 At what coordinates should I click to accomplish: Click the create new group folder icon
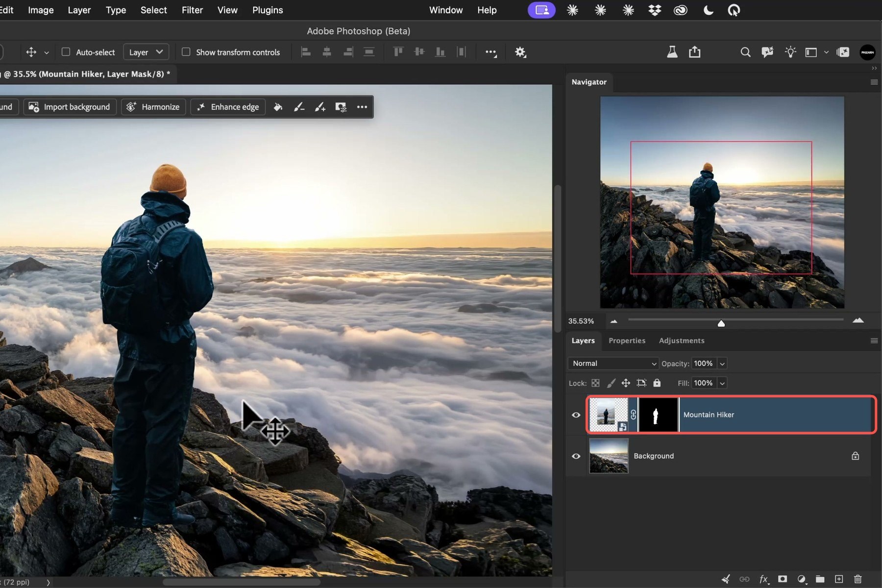(x=820, y=579)
